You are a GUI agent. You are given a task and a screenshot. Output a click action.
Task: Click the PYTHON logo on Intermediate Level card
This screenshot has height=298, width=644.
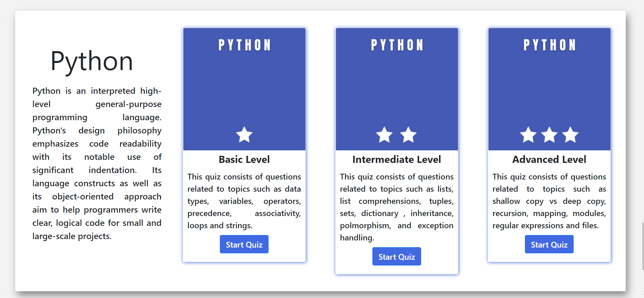(x=396, y=44)
